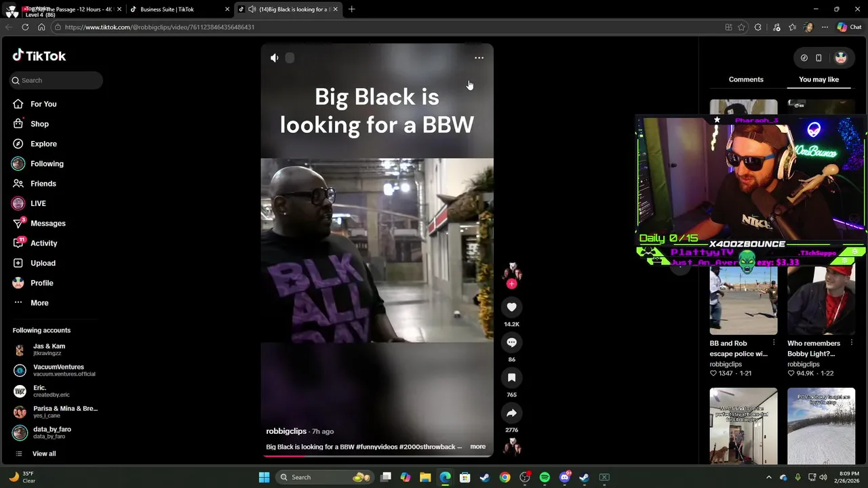The image size is (868, 488).
Task: Open Google Chrome from taskbar
Action: tap(505, 477)
